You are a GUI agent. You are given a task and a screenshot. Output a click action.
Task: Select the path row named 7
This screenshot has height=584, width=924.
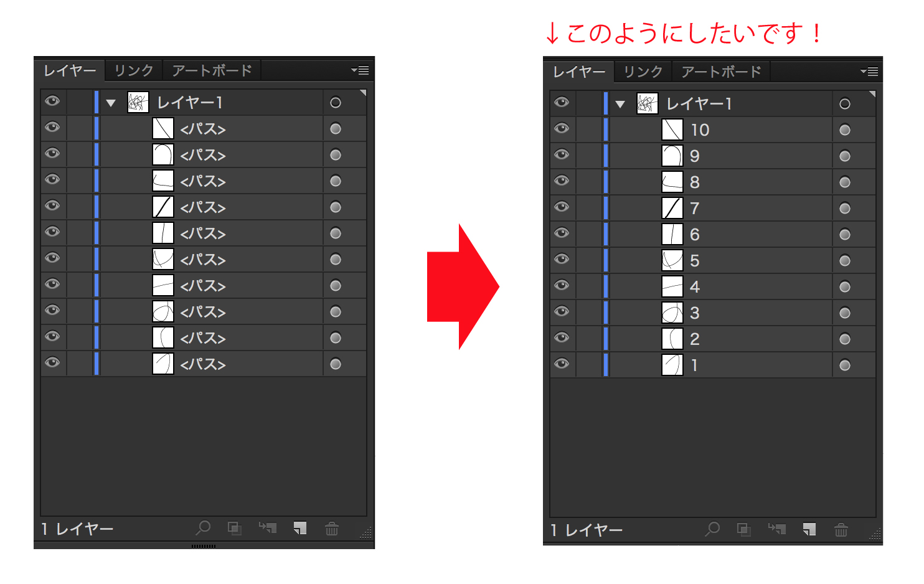click(747, 208)
